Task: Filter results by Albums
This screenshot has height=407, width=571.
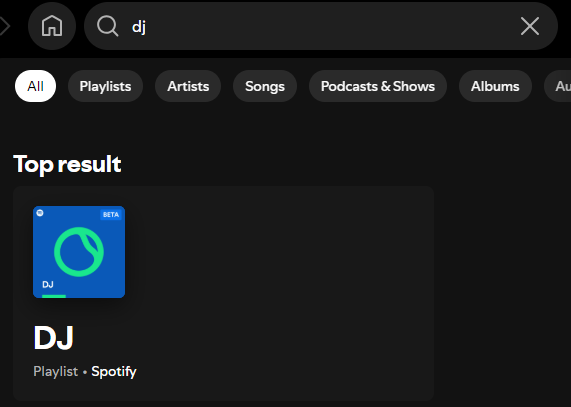Action: click(495, 86)
